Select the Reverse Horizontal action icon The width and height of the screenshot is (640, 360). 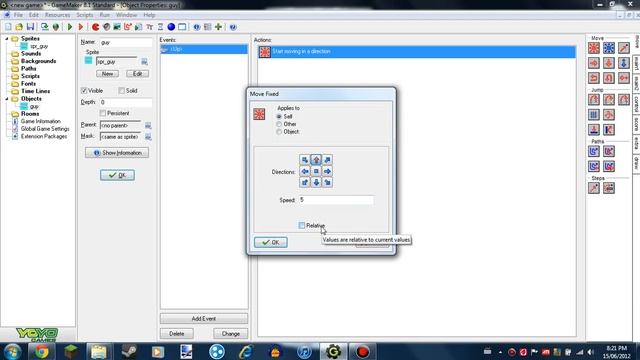click(594, 78)
